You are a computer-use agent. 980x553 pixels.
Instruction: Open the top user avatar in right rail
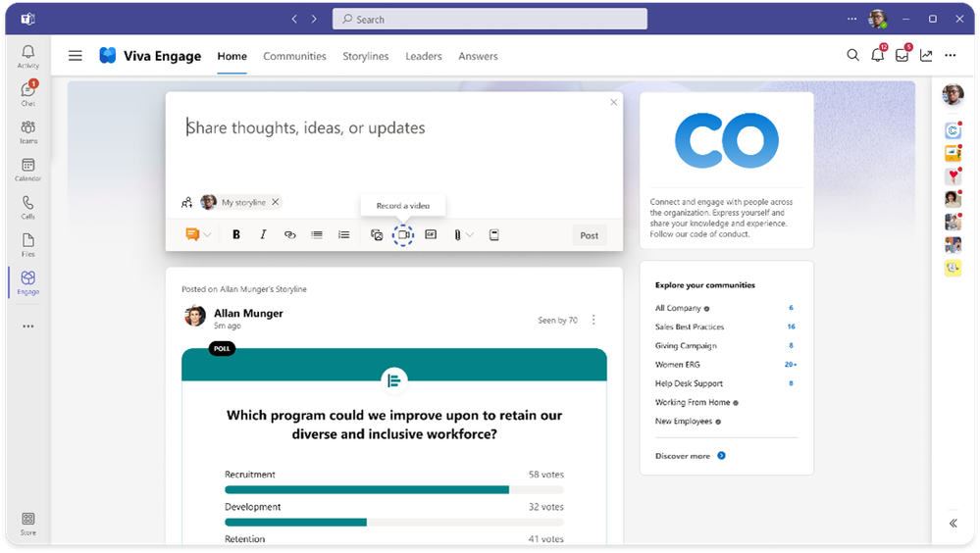click(953, 94)
